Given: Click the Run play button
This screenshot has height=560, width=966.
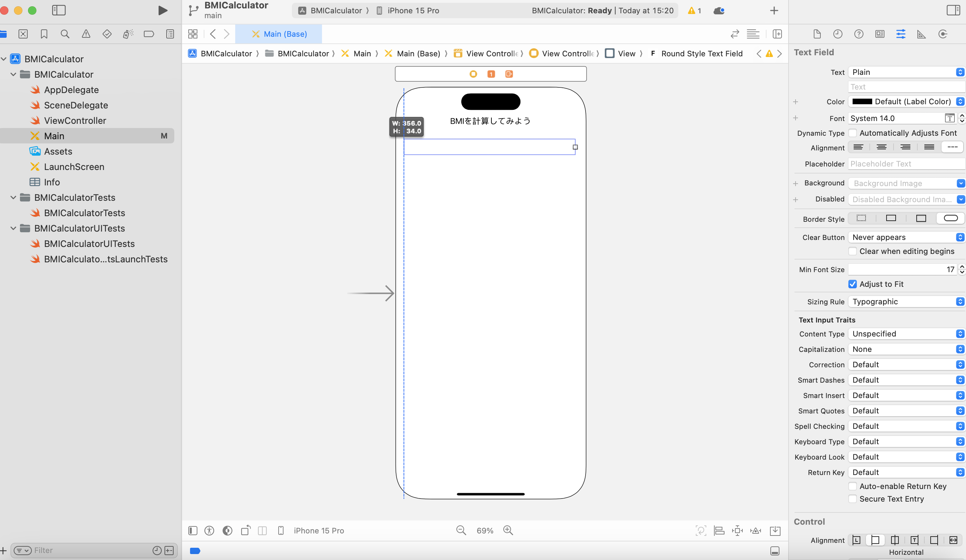Looking at the screenshot, I should pyautogui.click(x=162, y=10).
